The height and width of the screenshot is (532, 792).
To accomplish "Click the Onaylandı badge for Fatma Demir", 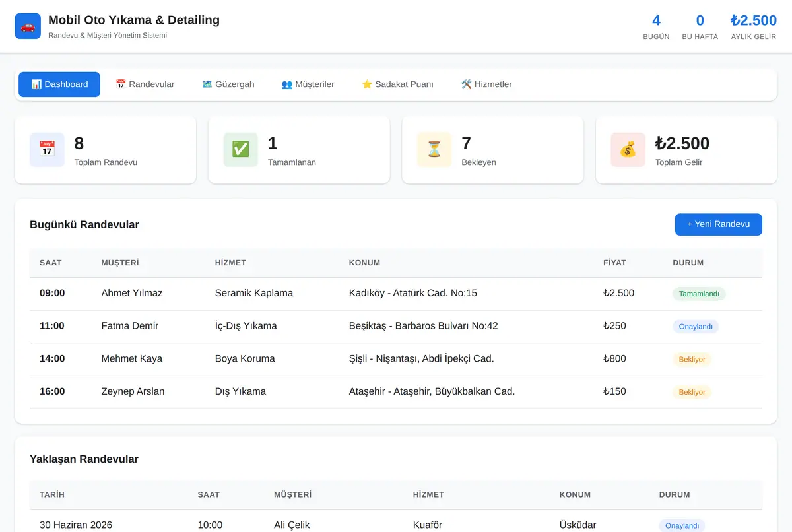I will [x=696, y=327].
